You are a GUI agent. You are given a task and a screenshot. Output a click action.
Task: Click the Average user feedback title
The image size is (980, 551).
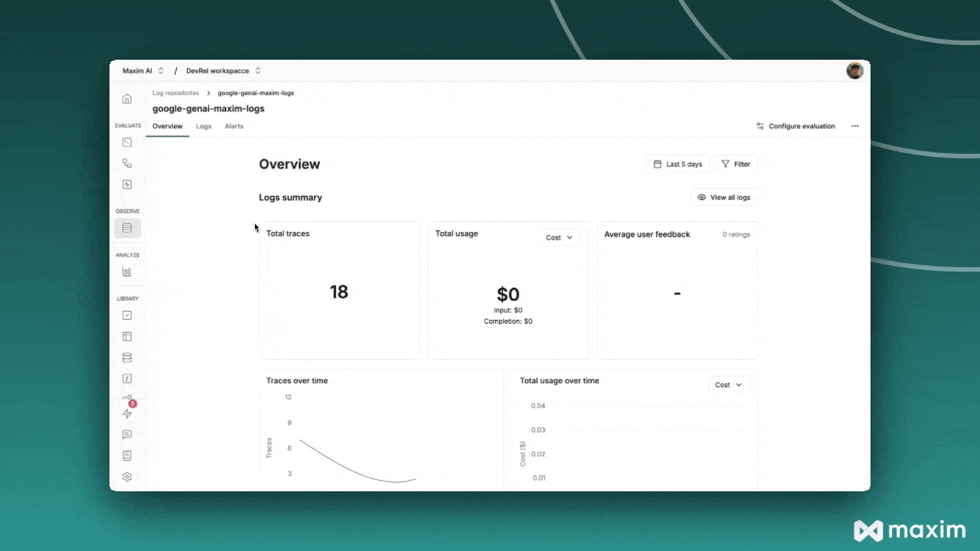pyautogui.click(x=647, y=234)
